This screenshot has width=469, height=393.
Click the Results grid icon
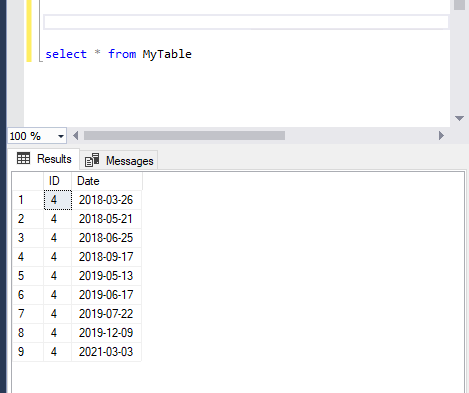(23, 158)
